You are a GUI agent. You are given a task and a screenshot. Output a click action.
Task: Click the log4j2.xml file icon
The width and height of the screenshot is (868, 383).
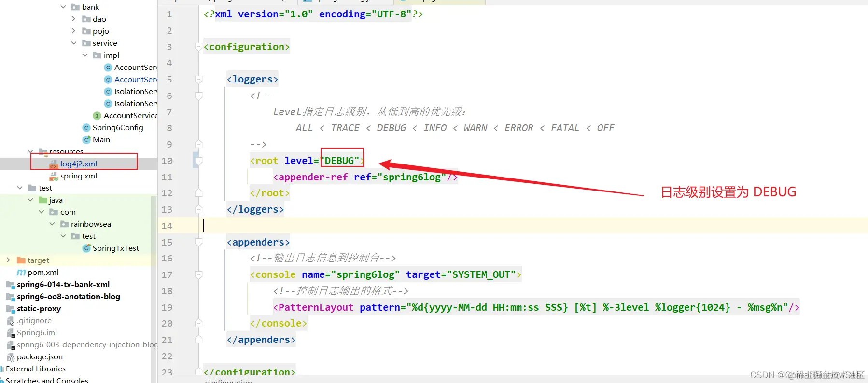54,164
